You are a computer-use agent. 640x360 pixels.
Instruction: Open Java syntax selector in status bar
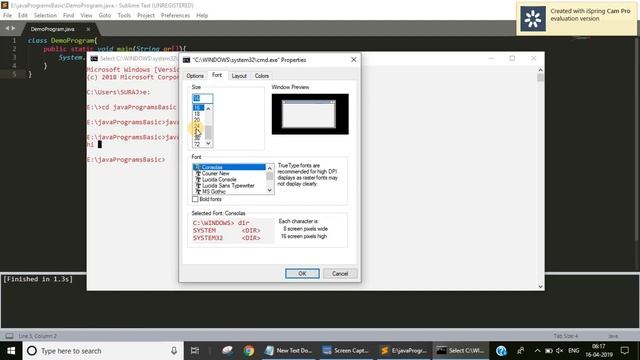click(x=613, y=336)
